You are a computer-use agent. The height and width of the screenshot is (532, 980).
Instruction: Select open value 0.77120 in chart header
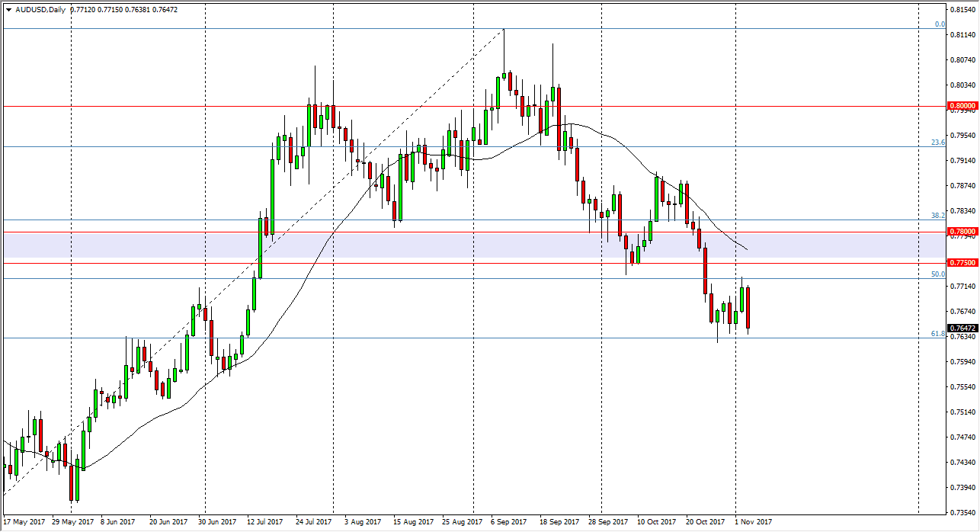(82, 10)
